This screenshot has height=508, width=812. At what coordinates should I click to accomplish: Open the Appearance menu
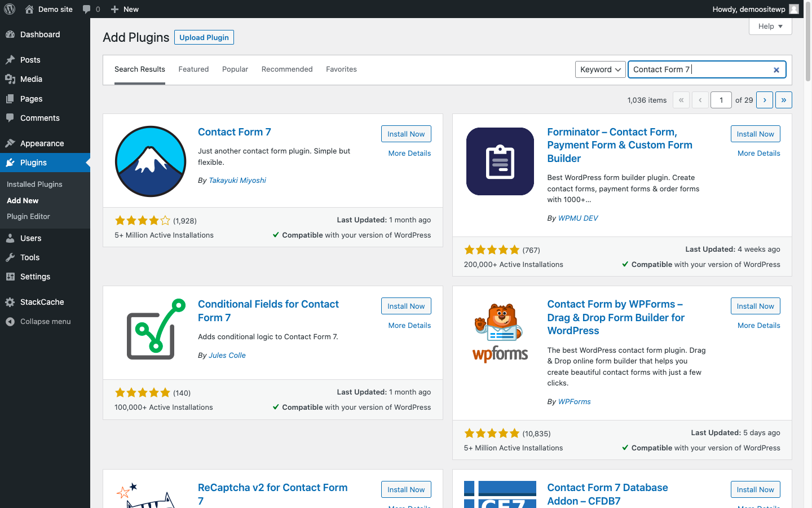click(x=45, y=143)
